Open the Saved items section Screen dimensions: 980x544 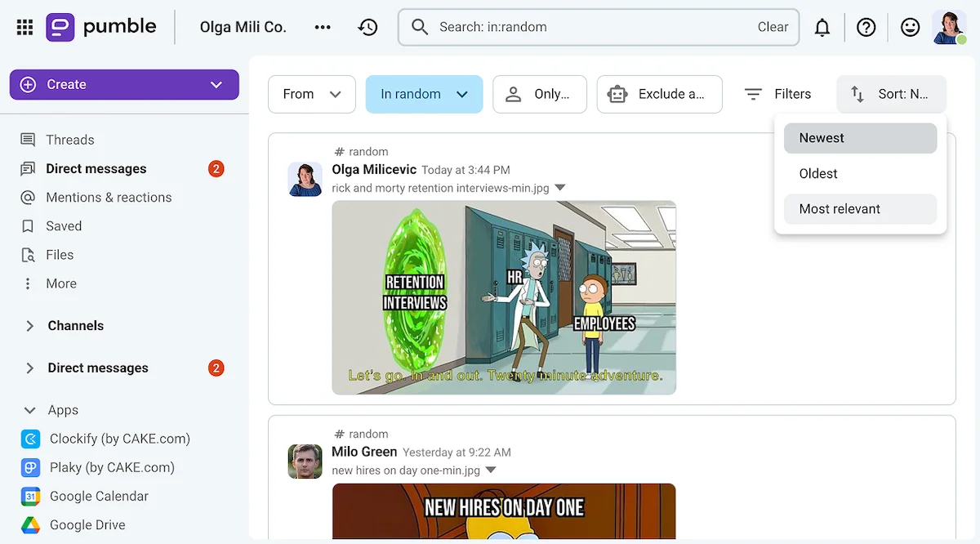click(x=65, y=225)
